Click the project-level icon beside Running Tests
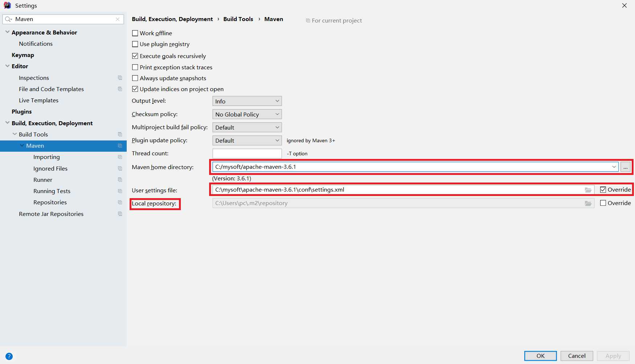This screenshot has width=635, height=364. (x=120, y=191)
